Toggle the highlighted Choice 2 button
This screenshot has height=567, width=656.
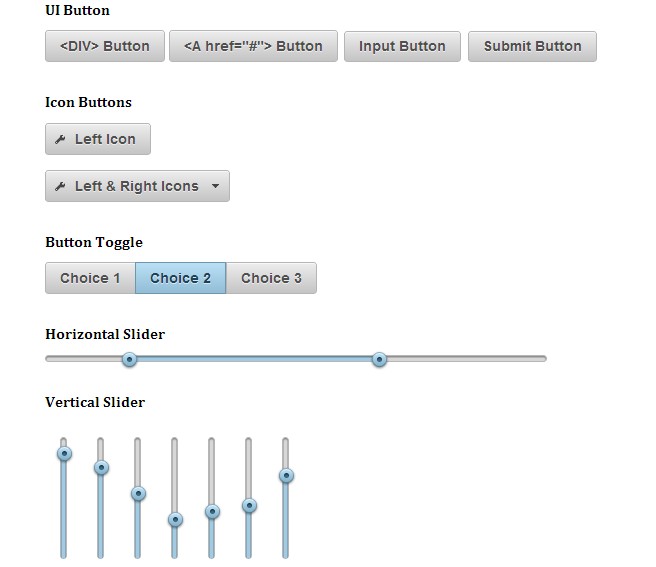(181, 278)
